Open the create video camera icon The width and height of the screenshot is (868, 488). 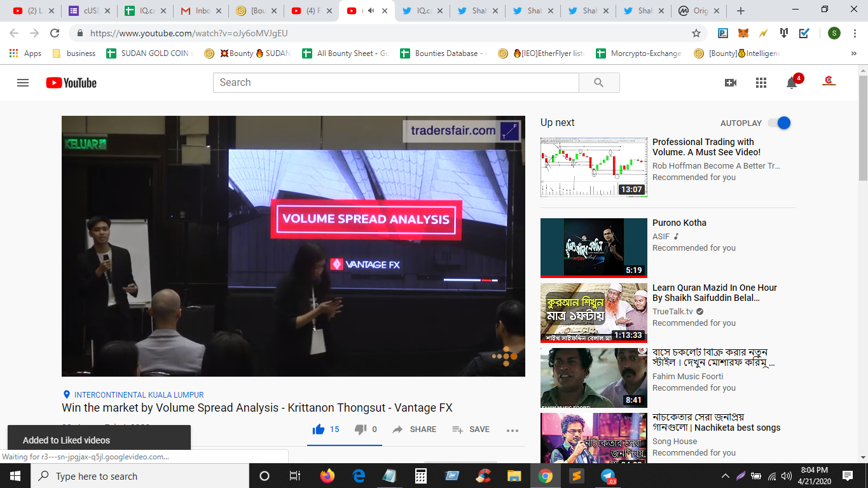(731, 83)
